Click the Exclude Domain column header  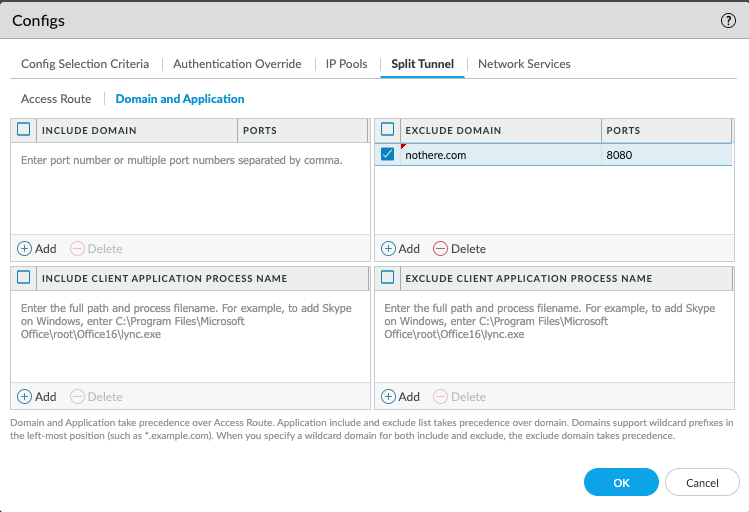point(501,130)
